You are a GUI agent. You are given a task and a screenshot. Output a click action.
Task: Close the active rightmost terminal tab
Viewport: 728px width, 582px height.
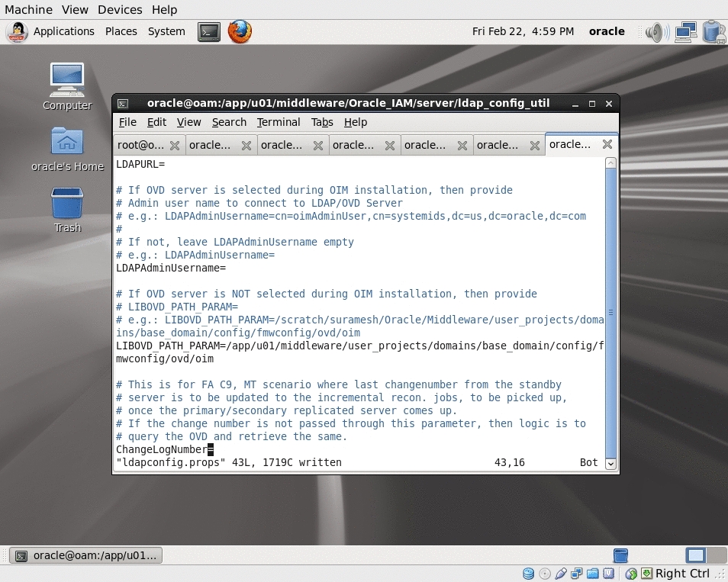coord(607,144)
